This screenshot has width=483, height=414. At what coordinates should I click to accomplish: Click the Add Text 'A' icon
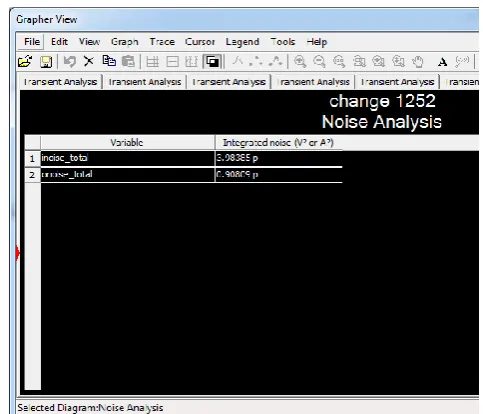point(442,62)
